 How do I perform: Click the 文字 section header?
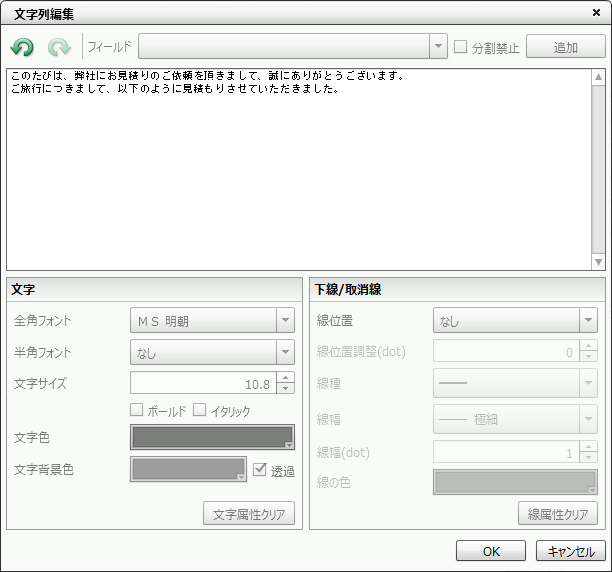pos(155,289)
